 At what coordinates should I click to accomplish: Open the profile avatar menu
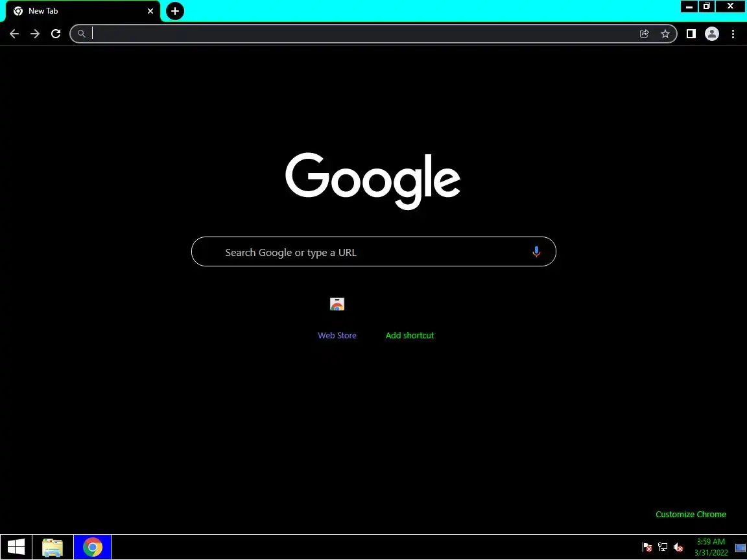[x=712, y=34]
